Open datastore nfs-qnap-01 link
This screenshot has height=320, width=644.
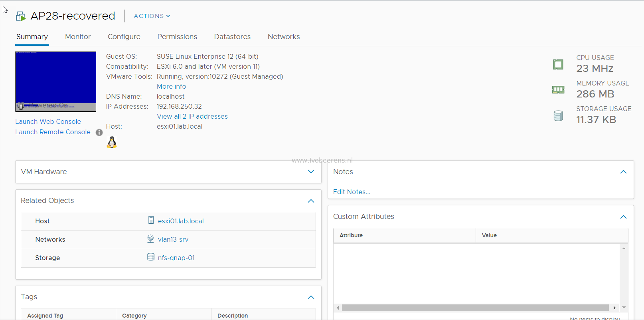176,258
